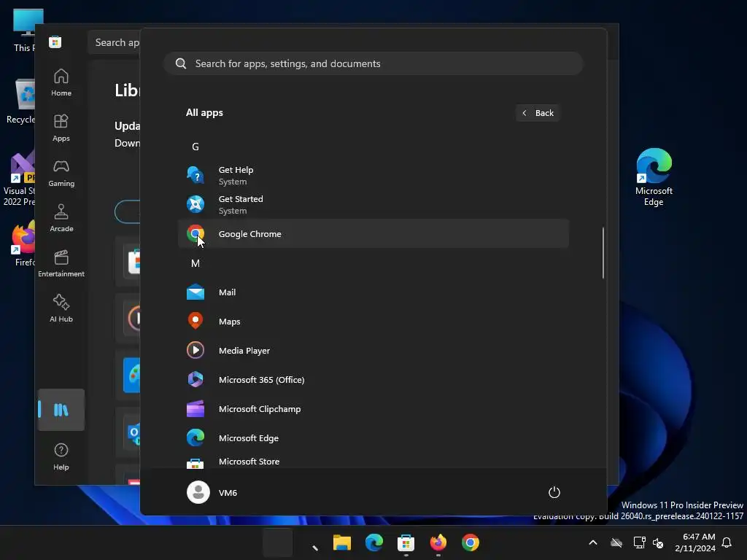This screenshot has width=747, height=560.
Task: Select Firefox desktop shortcut
Action: click(23, 244)
